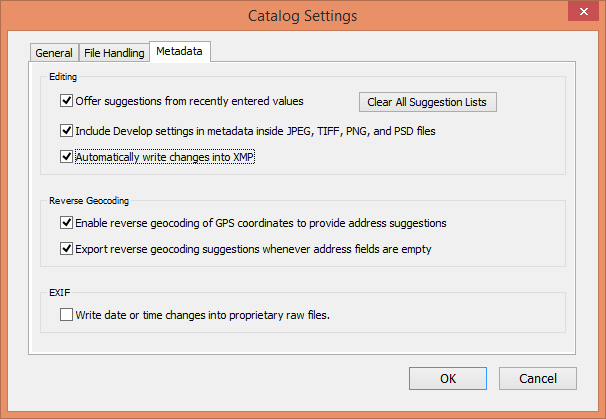
Task: Switch to the General tab
Action: point(54,53)
